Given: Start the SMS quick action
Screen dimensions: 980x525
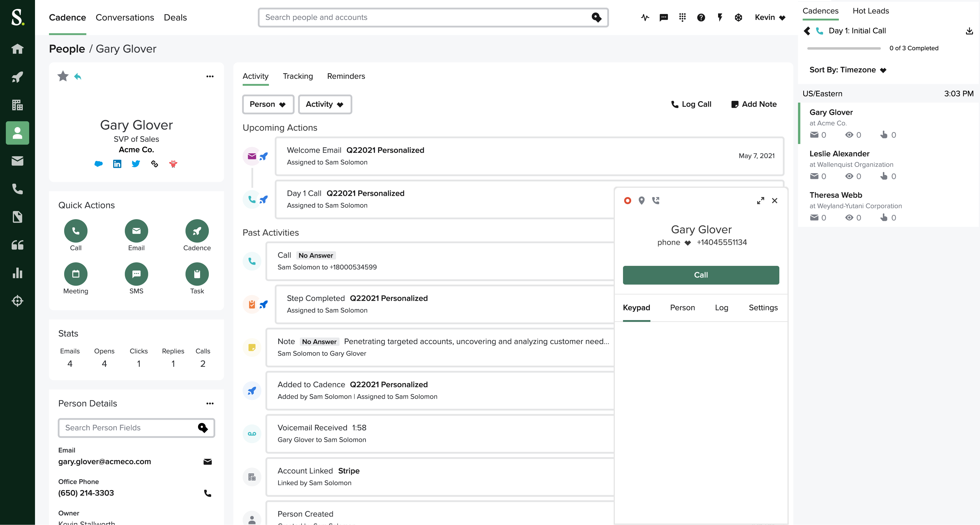Looking at the screenshot, I should tap(136, 274).
